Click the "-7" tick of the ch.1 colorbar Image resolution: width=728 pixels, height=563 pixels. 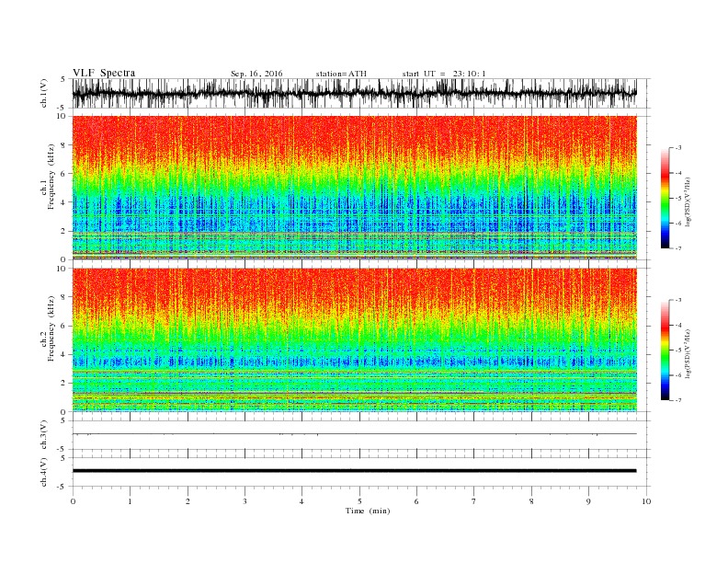click(x=678, y=248)
